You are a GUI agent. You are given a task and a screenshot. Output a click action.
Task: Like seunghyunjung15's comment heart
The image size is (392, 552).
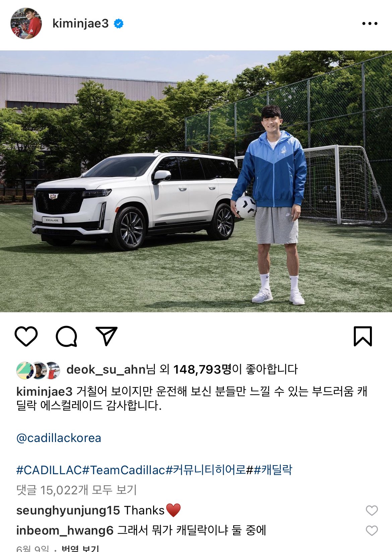tap(372, 510)
